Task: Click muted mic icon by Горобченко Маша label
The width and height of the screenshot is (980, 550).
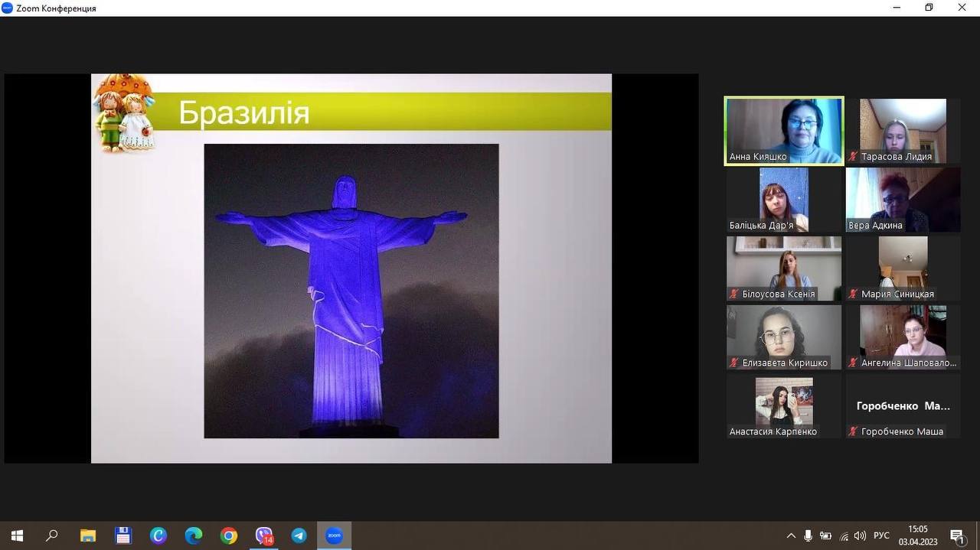Action: [854, 432]
